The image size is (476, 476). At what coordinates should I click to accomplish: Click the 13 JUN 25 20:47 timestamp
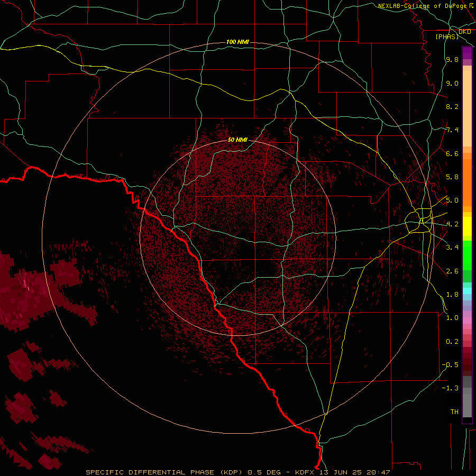tap(354, 472)
